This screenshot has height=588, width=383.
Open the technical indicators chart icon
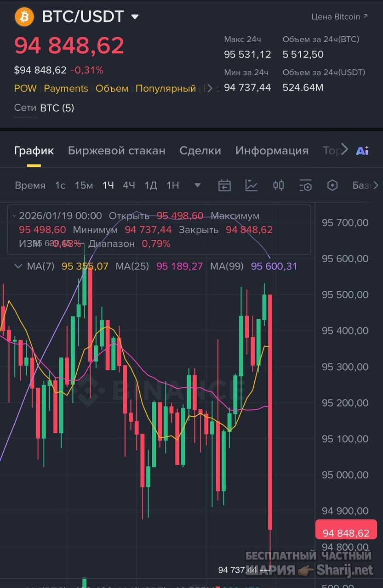252,185
